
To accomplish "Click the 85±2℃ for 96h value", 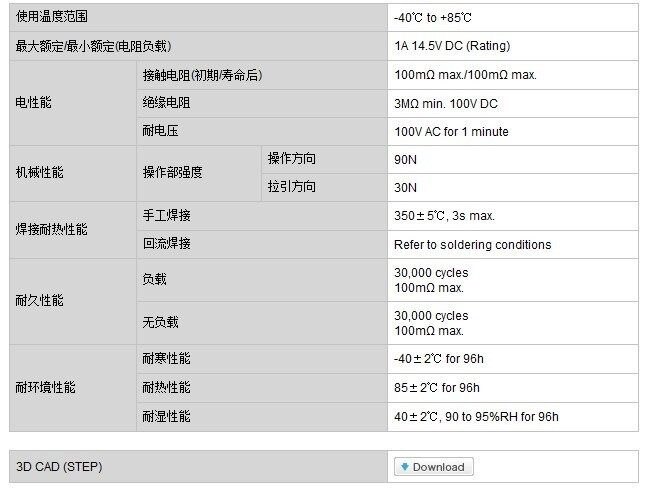I will 437,388.
